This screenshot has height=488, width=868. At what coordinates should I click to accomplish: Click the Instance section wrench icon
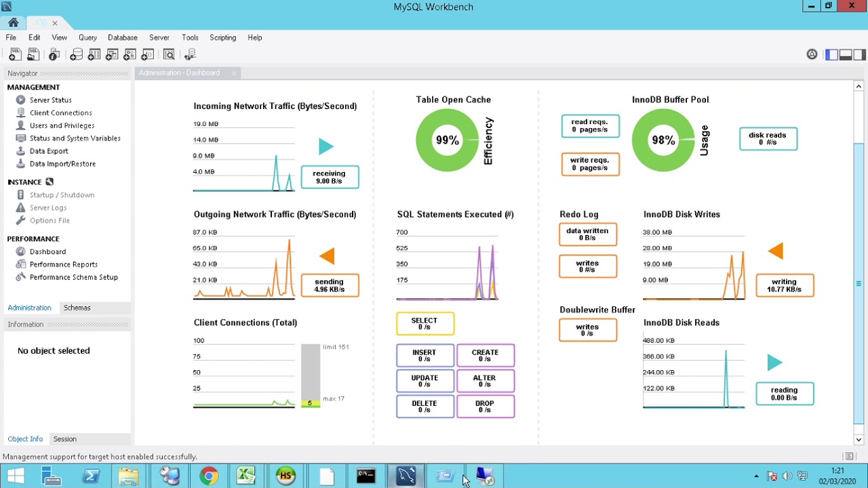click(50, 182)
